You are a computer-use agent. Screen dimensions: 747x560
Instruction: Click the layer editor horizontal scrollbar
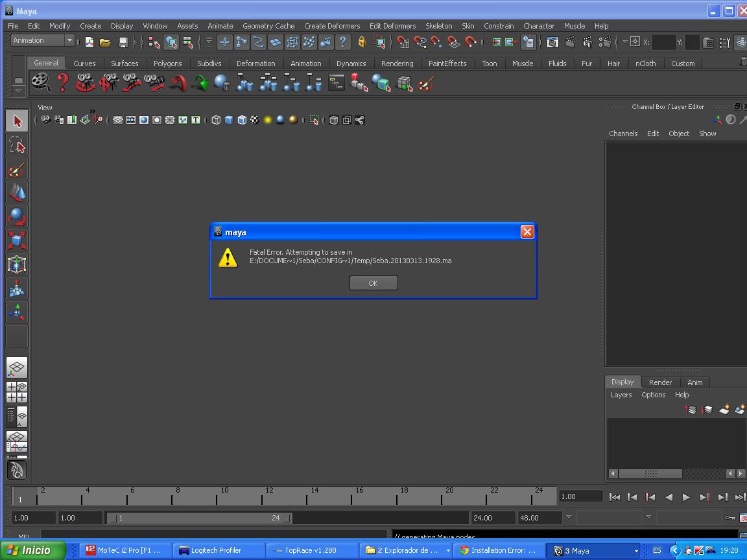650,473
